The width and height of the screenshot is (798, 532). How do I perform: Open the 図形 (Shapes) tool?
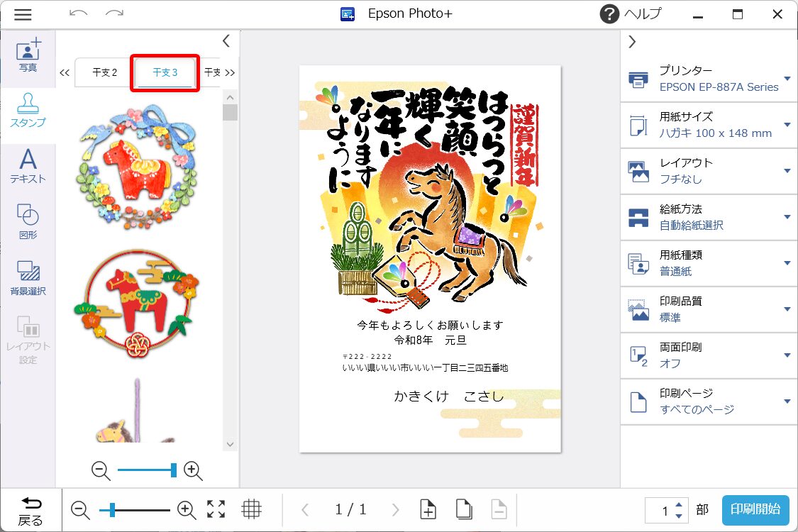pos(28,221)
